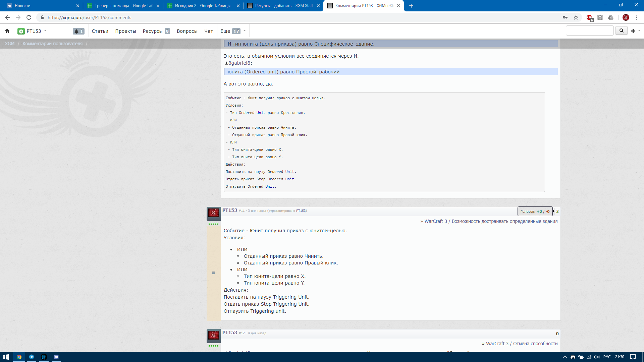644x362 pixels.
Task: Bookmark page with the star icon
Action: click(x=576, y=17)
